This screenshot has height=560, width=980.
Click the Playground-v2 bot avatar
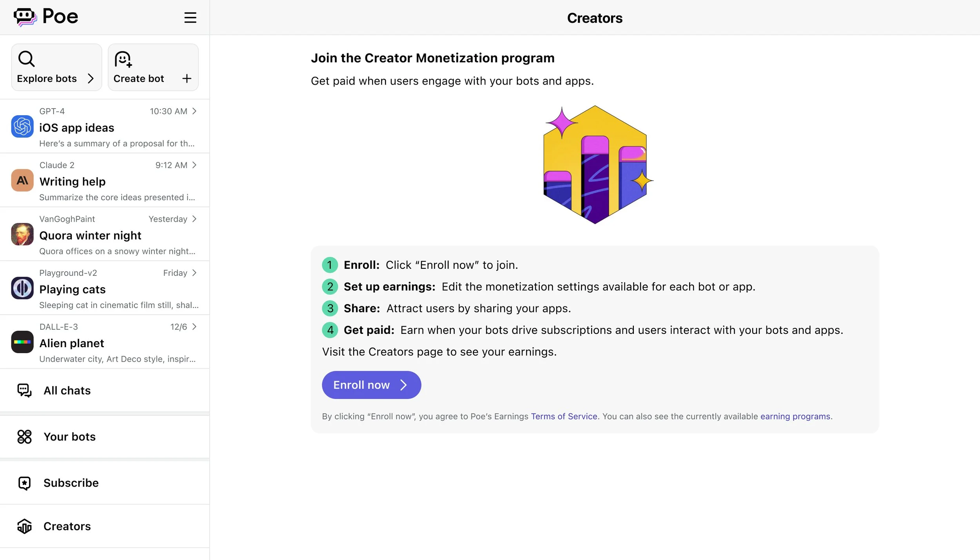click(x=22, y=288)
